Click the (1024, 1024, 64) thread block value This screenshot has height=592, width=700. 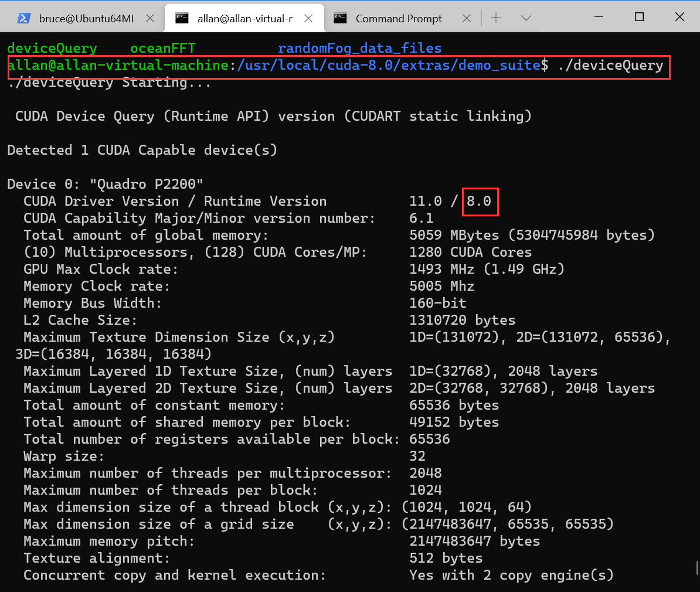(467, 507)
